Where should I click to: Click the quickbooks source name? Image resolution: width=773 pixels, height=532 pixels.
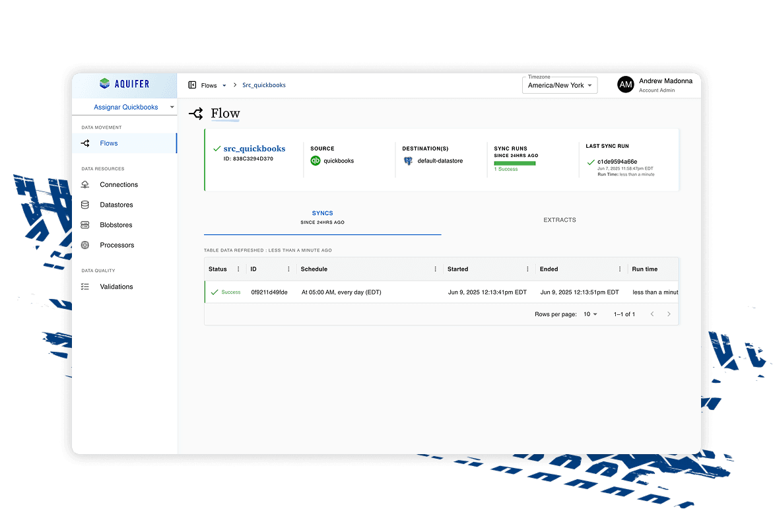[339, 161]
